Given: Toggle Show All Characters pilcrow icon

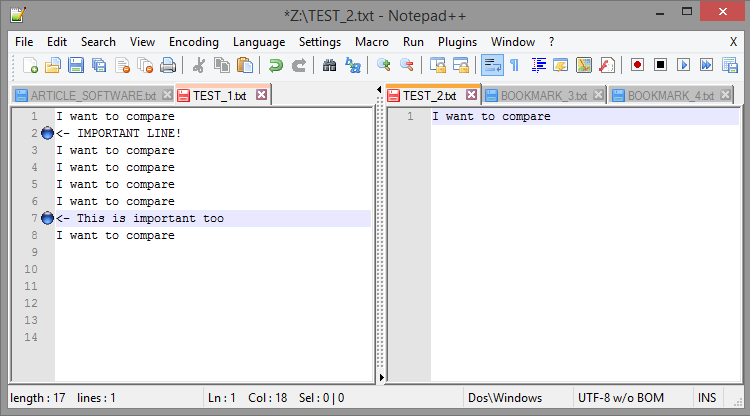Looking at the screenshot, I should tap(515, 65).
